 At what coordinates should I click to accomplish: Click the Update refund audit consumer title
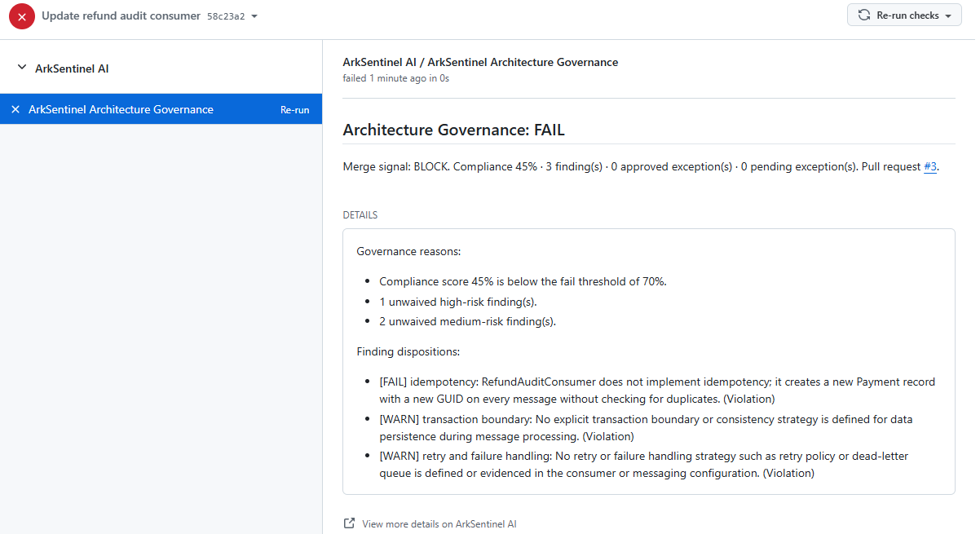pos(121,15)
